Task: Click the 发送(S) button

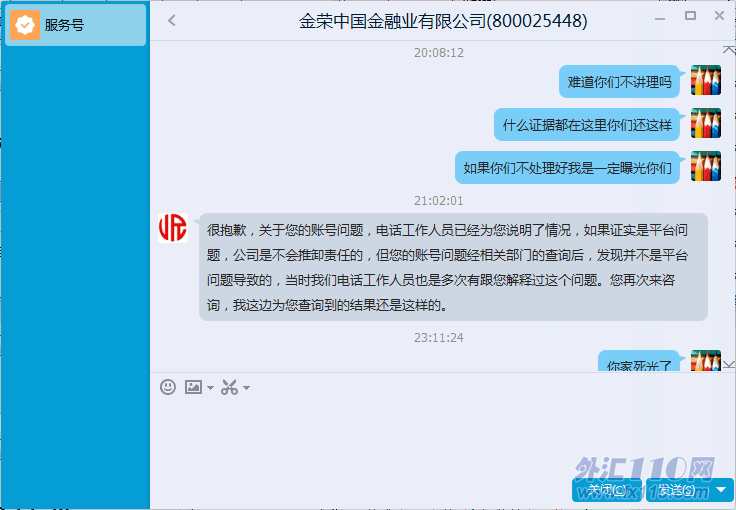Action: (677, 490)
